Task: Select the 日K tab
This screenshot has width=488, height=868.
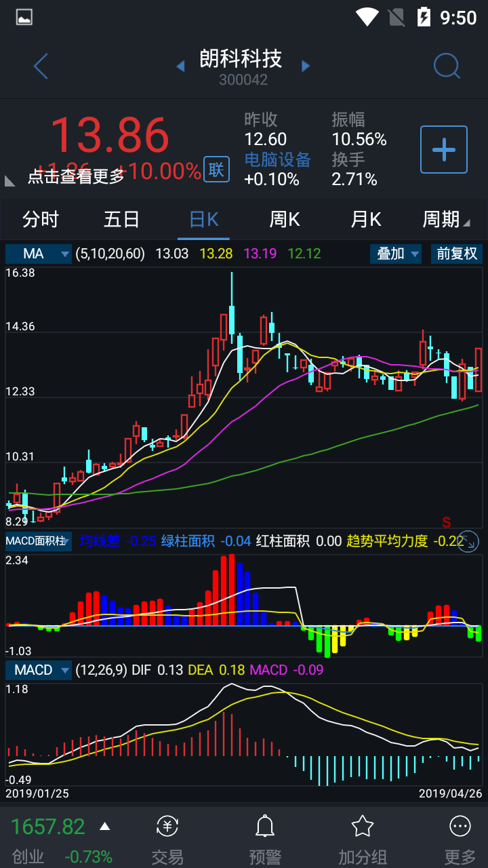Action: (203, 219)
